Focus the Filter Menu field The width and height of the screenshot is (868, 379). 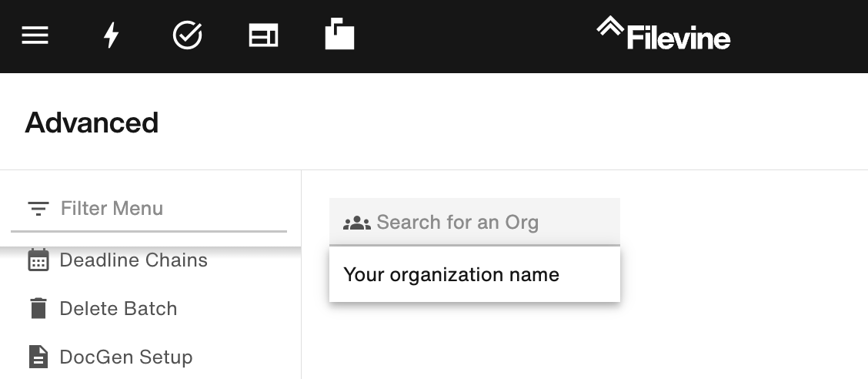(x=149, y=209)
